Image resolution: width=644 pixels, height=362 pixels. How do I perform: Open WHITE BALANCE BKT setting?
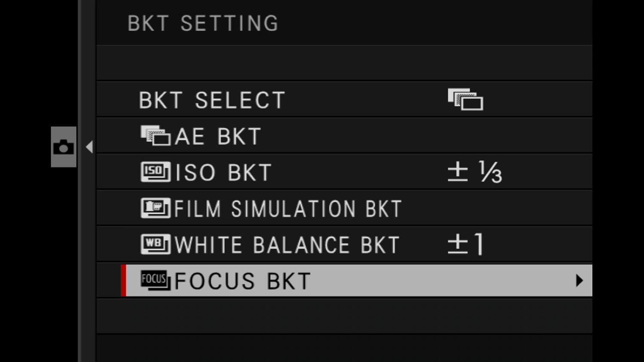[x=287, y=245]
